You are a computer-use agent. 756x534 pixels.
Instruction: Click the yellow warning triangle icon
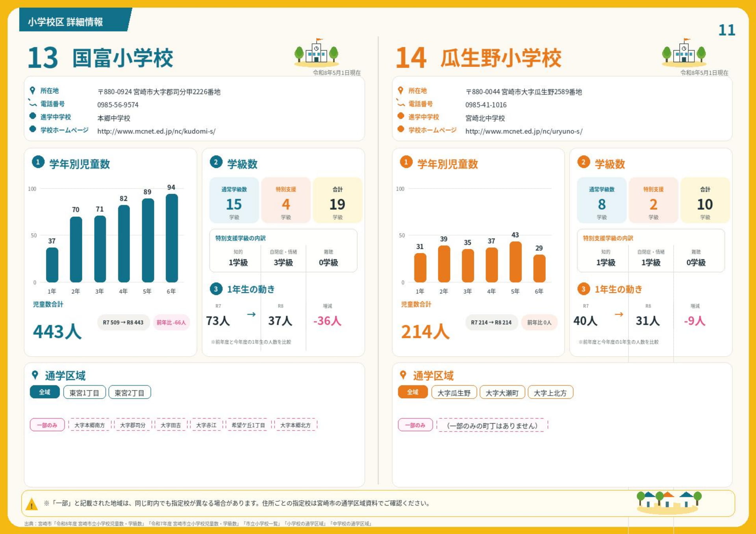[31, 504]
